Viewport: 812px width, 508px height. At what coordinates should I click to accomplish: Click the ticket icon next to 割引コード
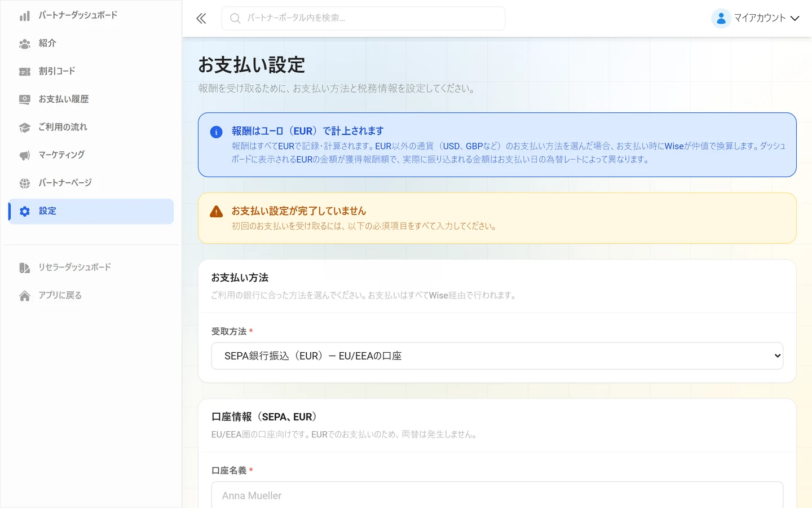[x=25, y=72]
